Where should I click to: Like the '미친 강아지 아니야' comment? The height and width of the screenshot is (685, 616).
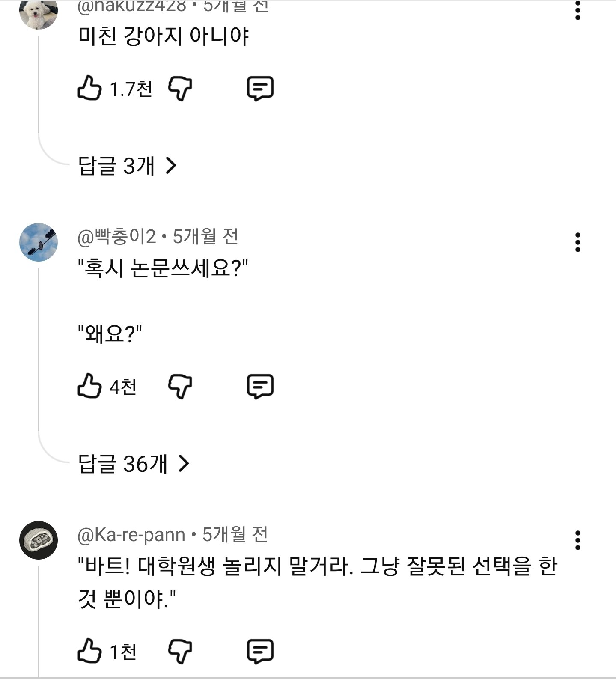coord(89,88)
